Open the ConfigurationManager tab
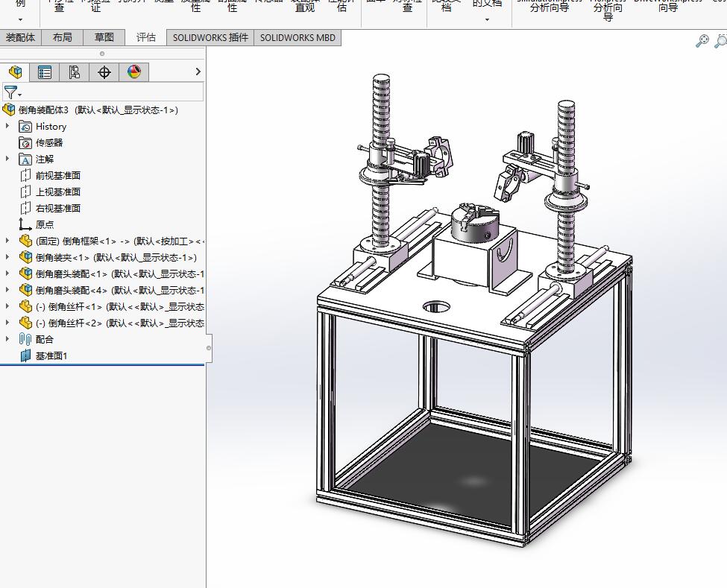The image size is (727, 588). point(74,72)
